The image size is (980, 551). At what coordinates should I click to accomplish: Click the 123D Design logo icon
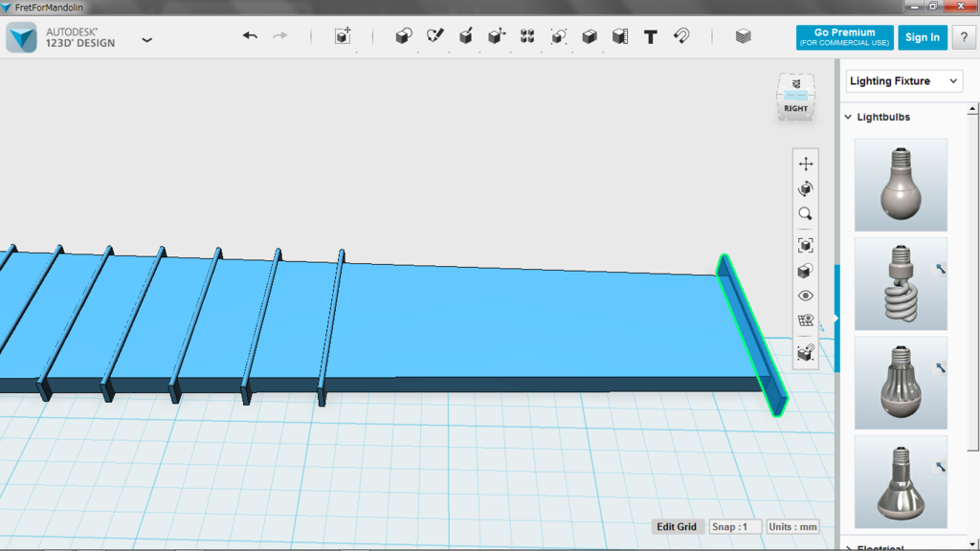pos(22,37)
